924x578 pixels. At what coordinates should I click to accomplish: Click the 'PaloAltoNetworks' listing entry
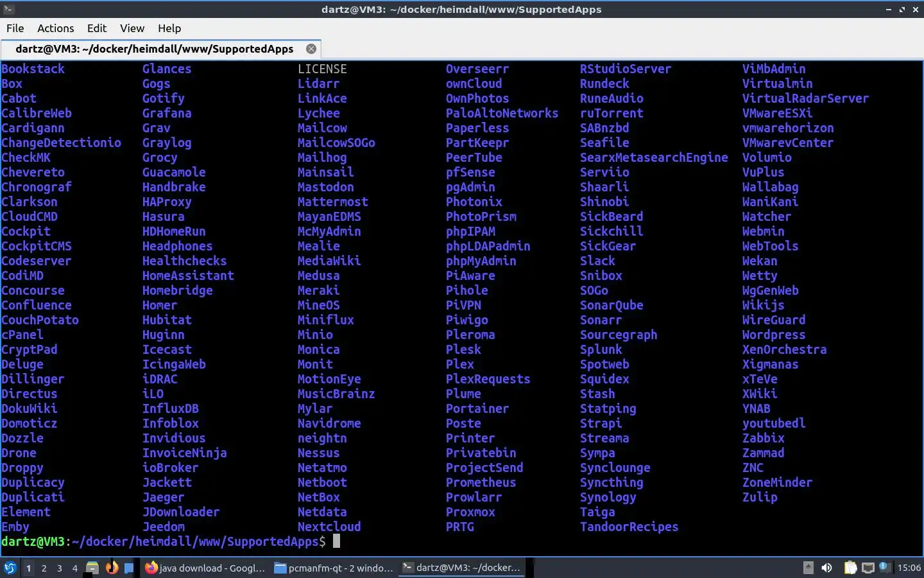point(502,113)
